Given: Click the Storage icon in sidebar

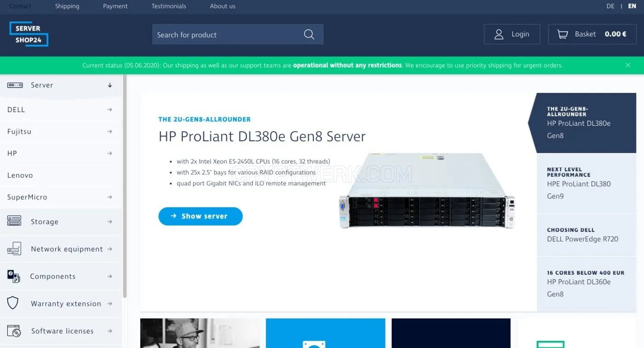Looking at the screenshot, I should point(14,221).
